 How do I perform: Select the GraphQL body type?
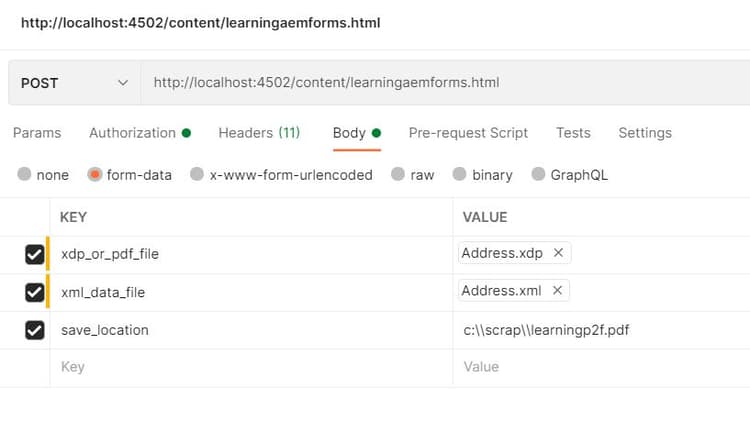pyautogui.click(x=539, y=175)
